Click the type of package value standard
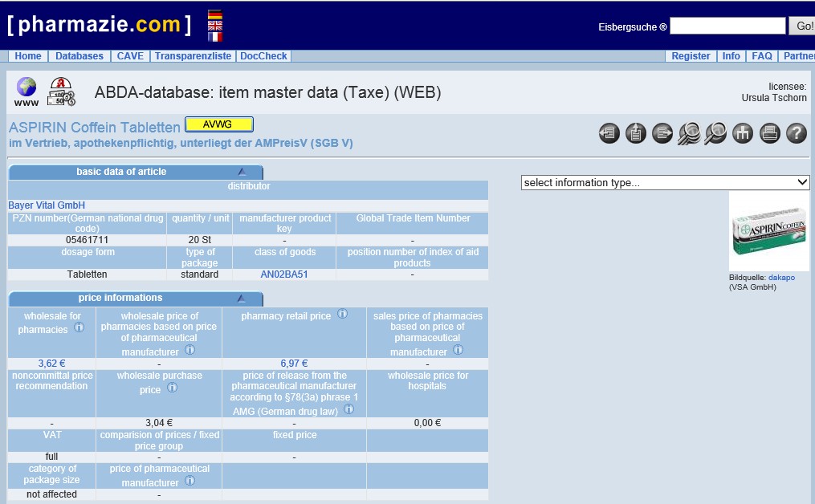 [200, 274]
